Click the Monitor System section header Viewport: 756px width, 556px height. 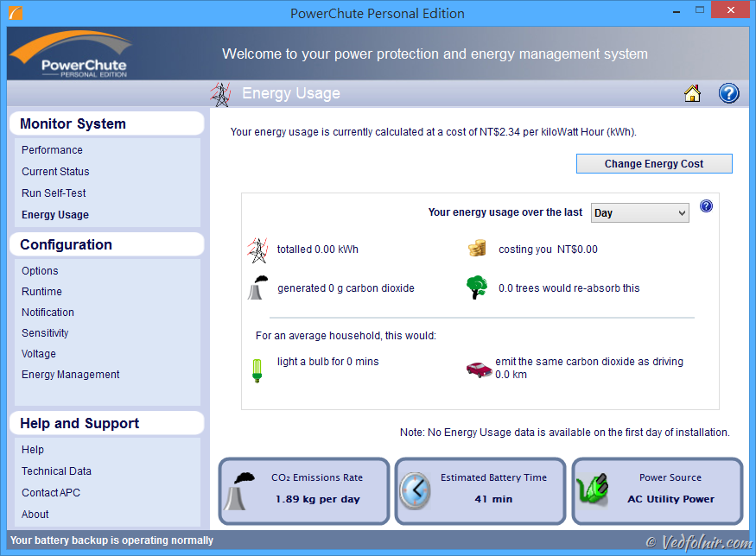(x=107, y=123)
